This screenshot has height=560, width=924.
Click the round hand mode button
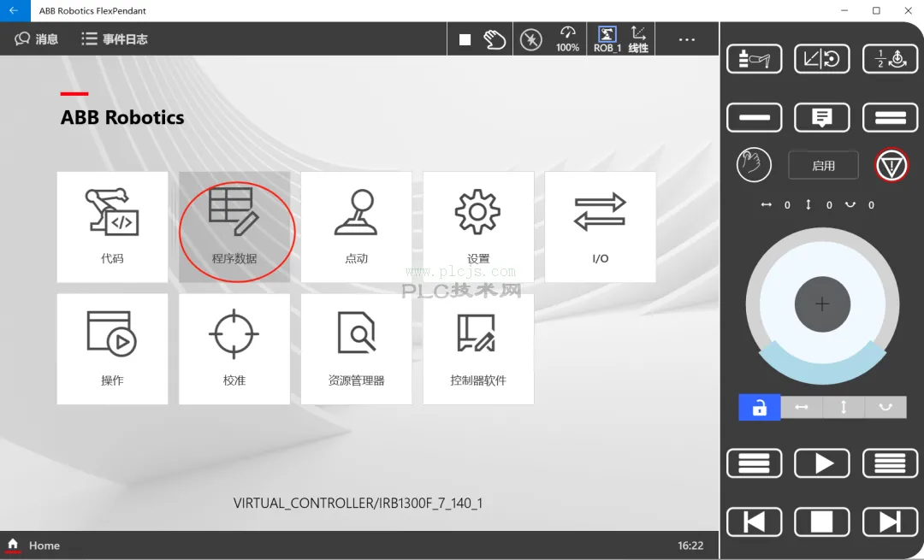[x=754, y=165]
